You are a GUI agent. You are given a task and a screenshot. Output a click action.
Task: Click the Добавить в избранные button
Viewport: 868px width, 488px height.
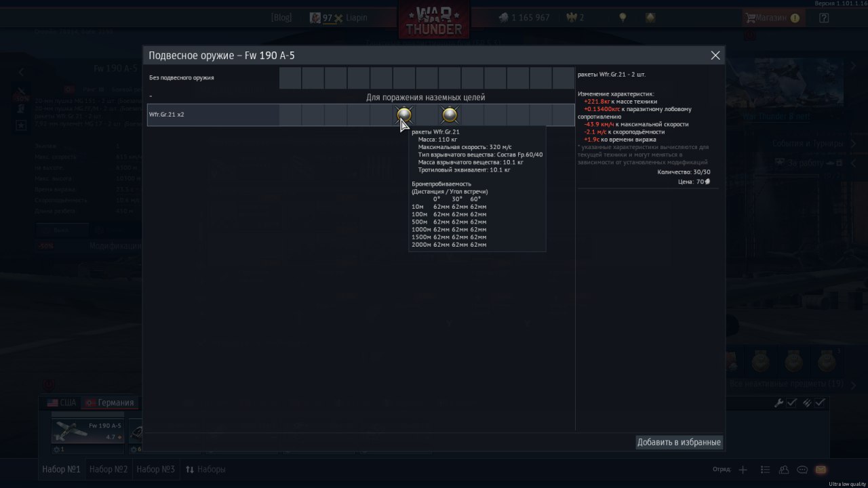[679, 443]
